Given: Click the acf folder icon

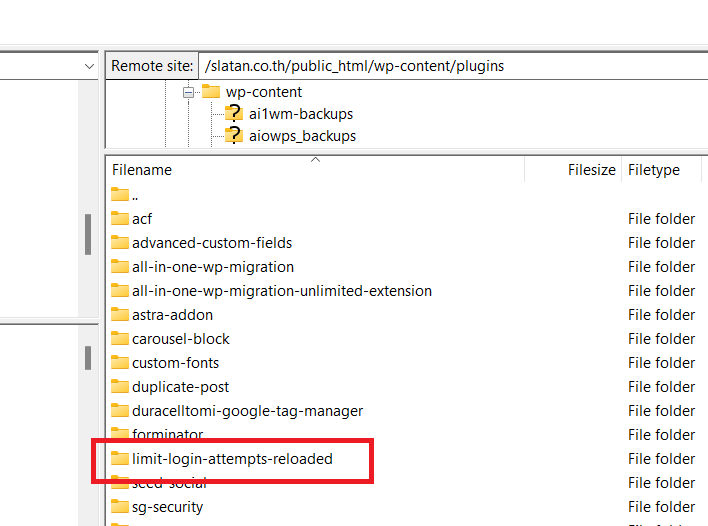Looking at the screenshot, I should [120, 218].
